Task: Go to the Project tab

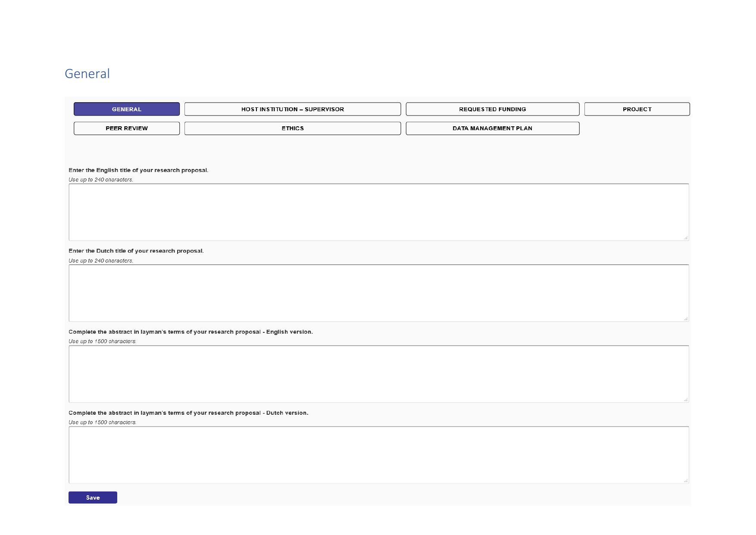Action: 637,109
